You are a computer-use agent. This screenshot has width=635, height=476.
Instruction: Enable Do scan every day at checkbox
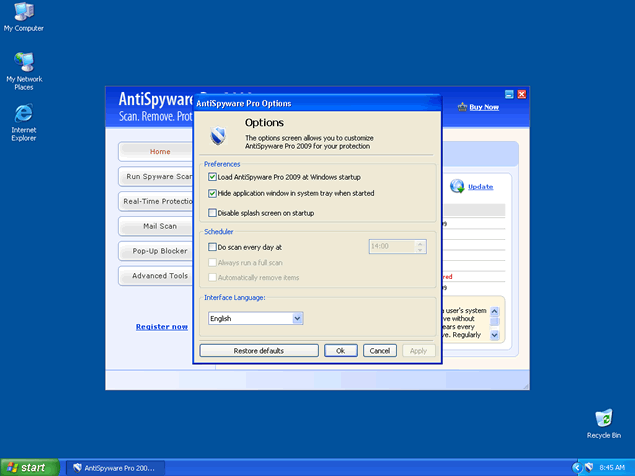212,246
